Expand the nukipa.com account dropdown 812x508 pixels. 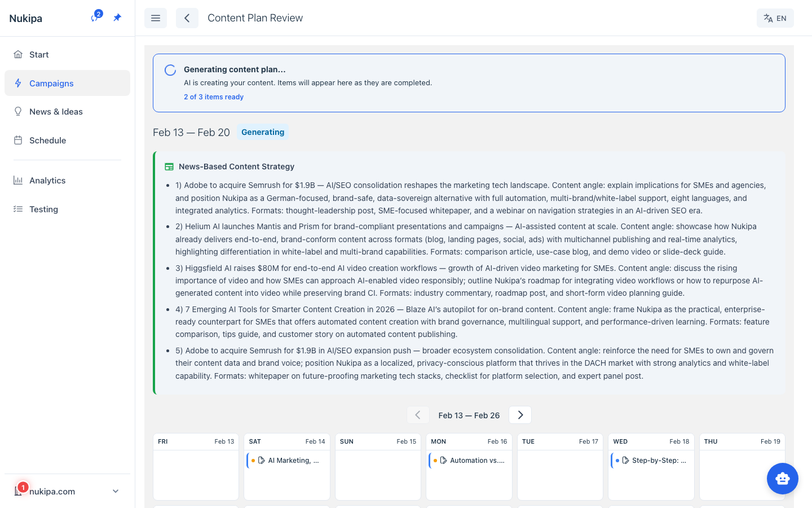pyautogui.click(x=115, y=492)
